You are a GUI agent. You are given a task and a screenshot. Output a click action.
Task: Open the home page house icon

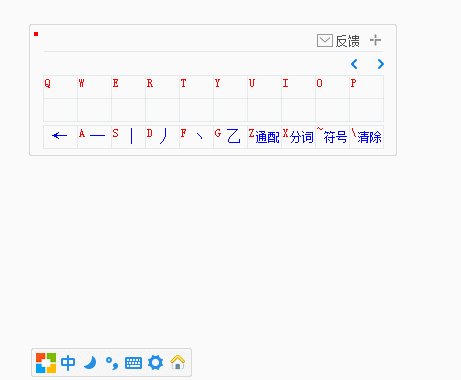coord(178,362)
